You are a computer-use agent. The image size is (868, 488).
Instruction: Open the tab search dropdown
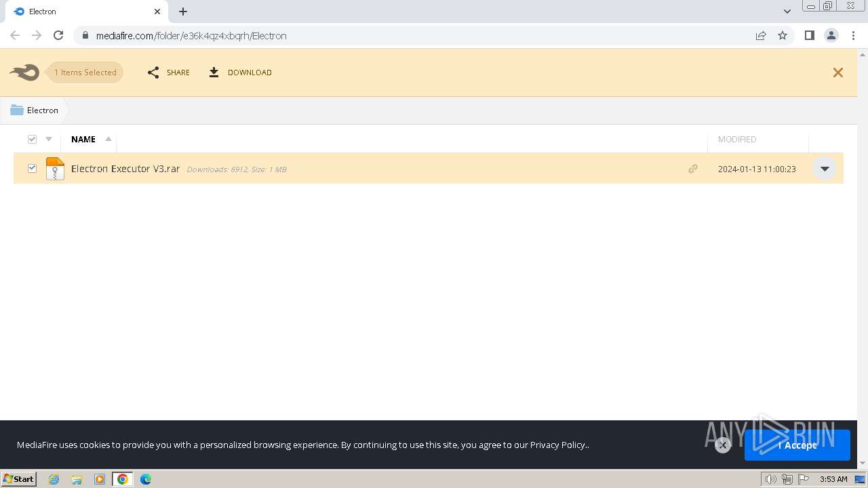coord(787,12)
